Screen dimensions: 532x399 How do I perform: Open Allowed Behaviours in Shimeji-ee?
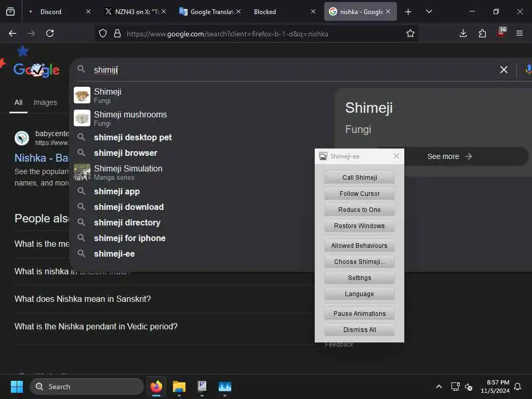(360, 246)
